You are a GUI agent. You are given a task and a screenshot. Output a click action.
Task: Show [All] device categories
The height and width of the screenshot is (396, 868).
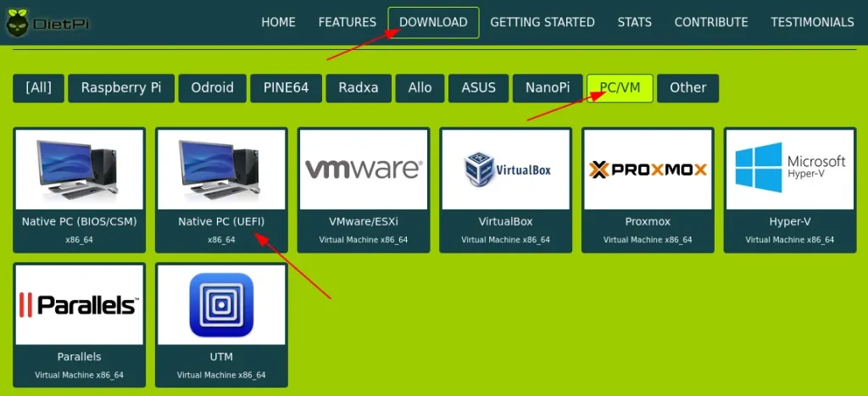pos(38,87)
